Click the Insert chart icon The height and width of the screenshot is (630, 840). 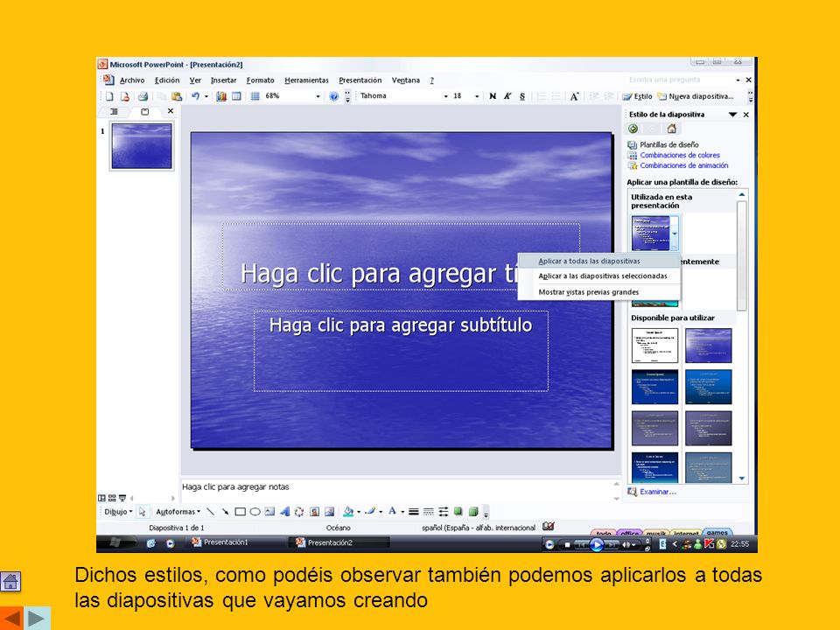(x=221, y=96)
